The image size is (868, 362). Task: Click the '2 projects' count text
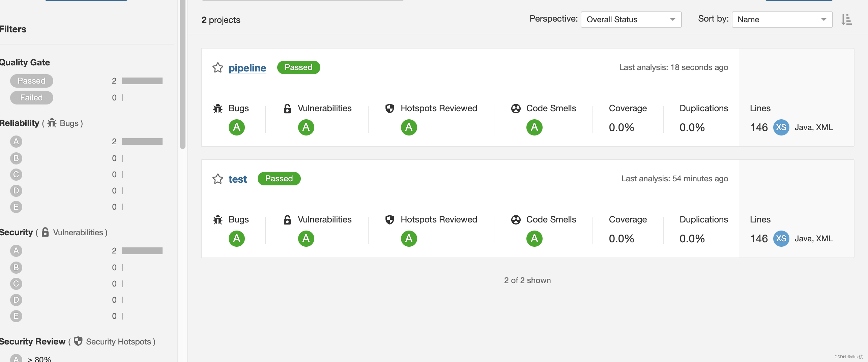(x=221, y=20)
